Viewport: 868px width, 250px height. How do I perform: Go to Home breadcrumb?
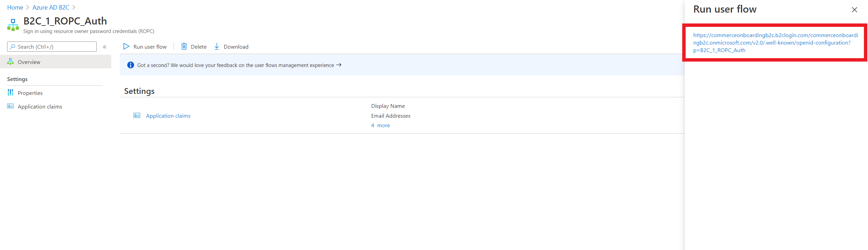coord(15,7)
